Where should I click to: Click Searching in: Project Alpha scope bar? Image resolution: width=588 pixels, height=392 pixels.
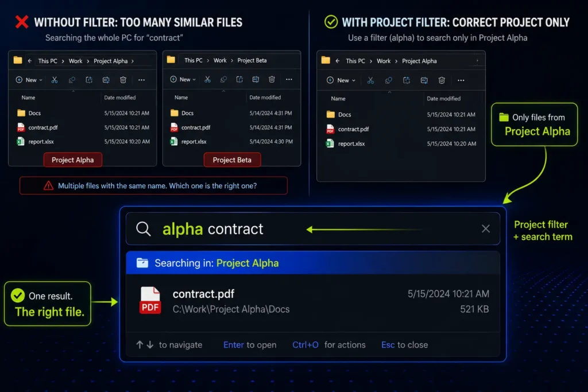pos(313,263)
